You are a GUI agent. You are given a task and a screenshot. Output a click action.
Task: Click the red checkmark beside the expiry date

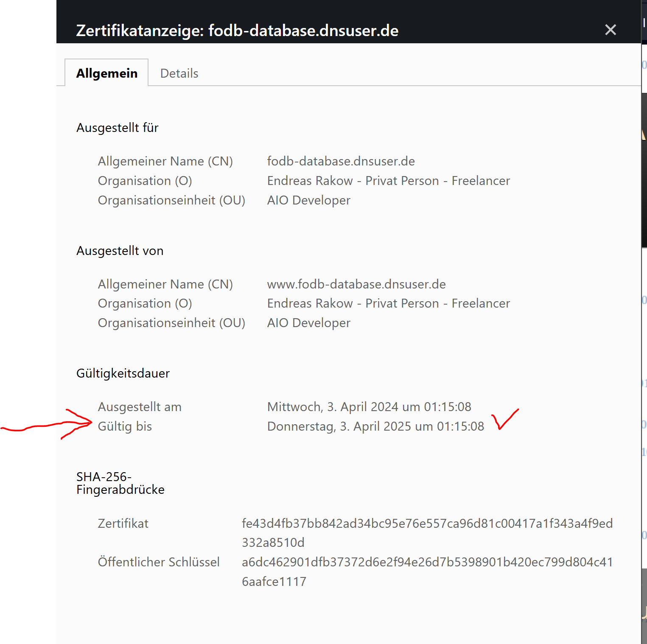click(504, 420)
